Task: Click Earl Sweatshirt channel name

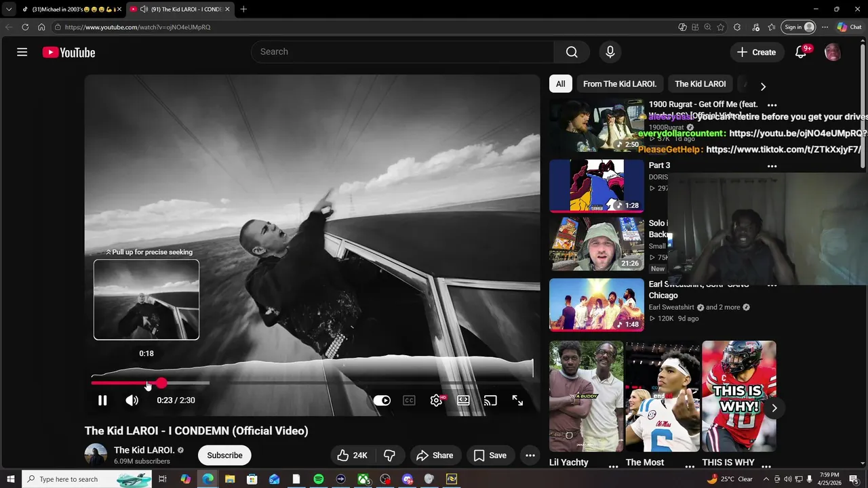Action: point(673,307)
